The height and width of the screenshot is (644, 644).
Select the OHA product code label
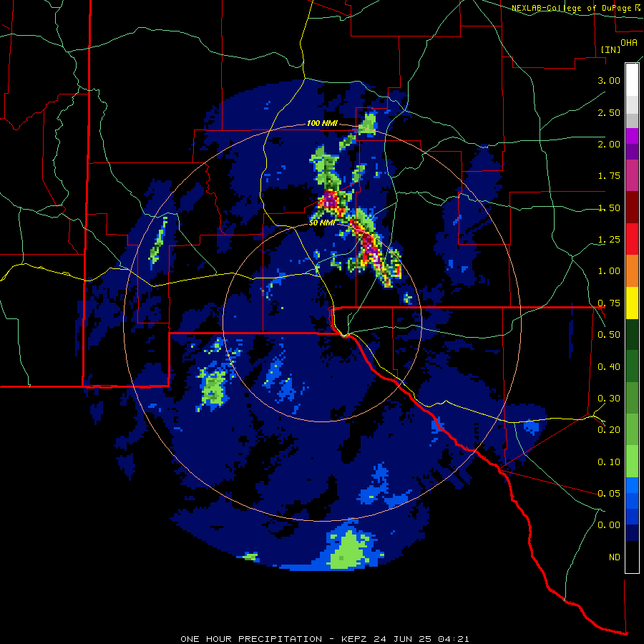(x=629, y=43)
